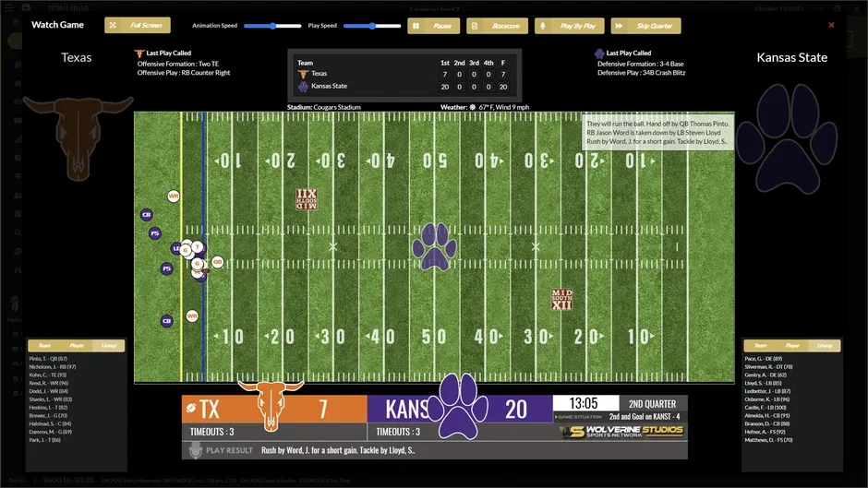Click the 13:05 game clock

coord(584,403)
